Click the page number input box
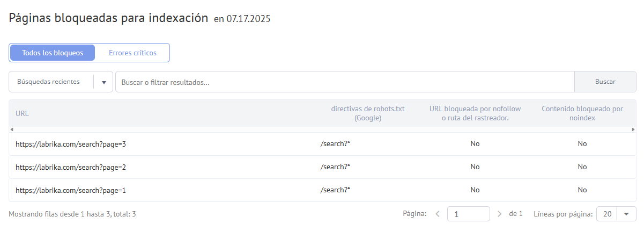The image size is (644, 238). coord(469,214)
